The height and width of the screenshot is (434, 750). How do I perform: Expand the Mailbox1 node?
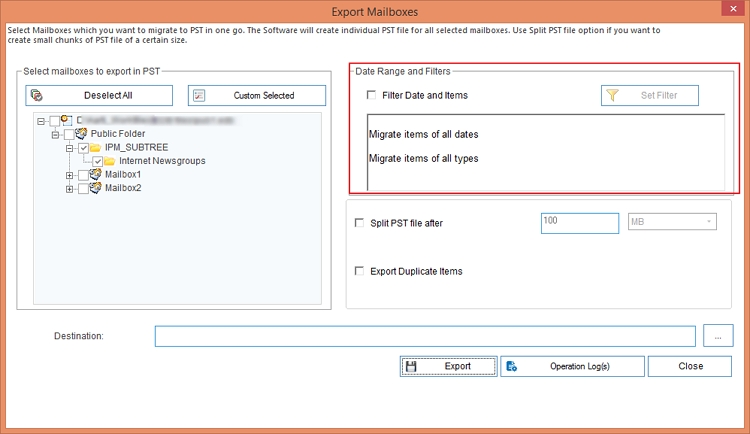[70, 176]
